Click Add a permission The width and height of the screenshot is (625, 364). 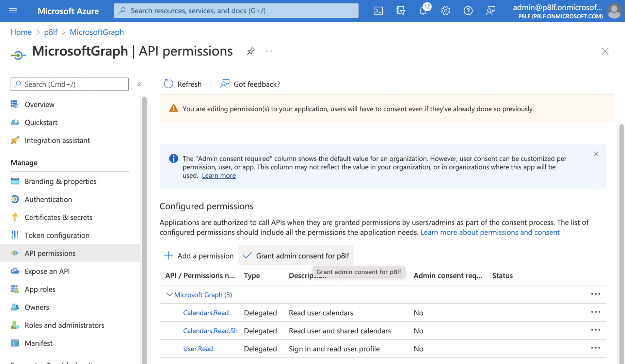(x=199, y=256)
